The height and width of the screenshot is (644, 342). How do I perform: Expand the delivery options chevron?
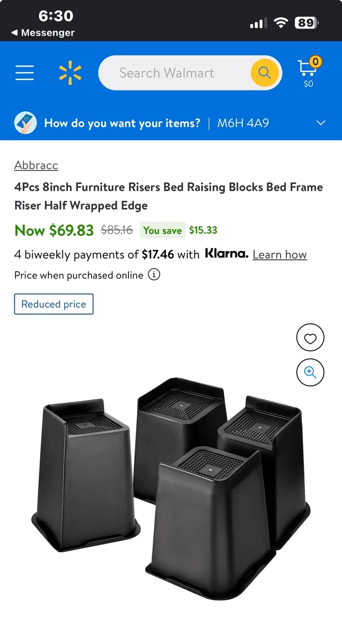coord(321,123)
